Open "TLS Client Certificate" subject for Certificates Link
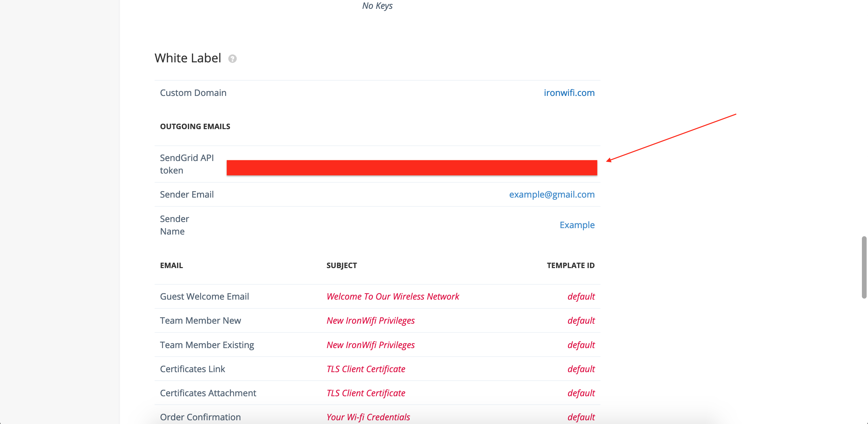The image size is (868, 424). click(366, 369)
